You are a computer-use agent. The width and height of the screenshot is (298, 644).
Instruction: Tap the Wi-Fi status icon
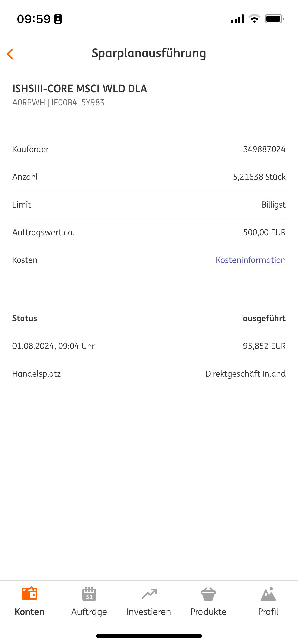click(x=254, y=19)
